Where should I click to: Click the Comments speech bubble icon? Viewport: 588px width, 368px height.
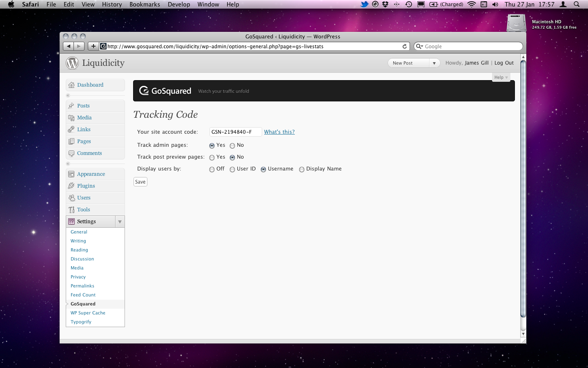[x=71, y=153]
